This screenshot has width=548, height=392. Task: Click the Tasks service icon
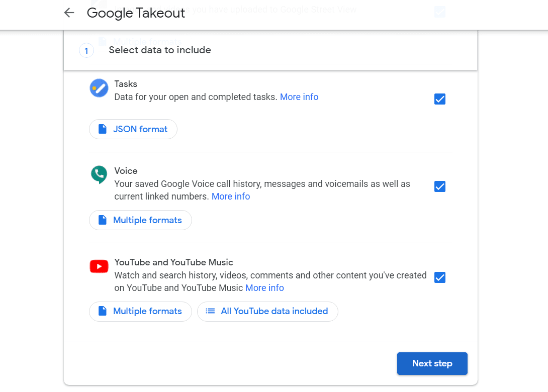pos(99,87)
